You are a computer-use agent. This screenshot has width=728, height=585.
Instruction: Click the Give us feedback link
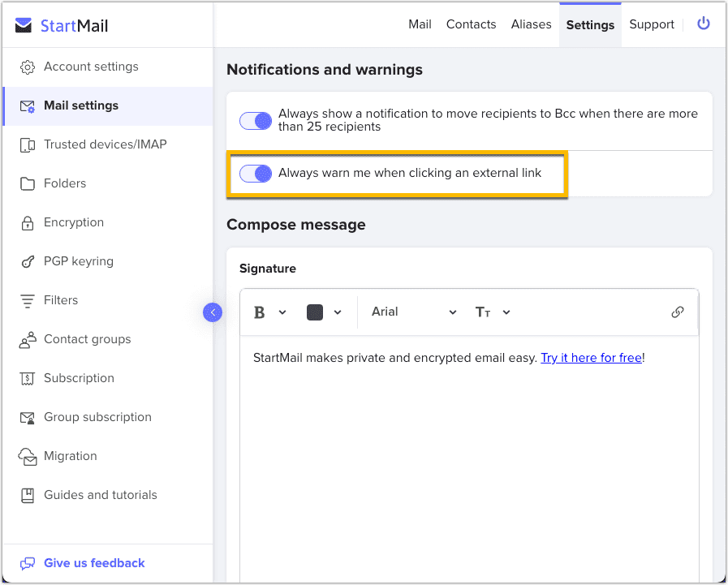[x=93, y=563]
